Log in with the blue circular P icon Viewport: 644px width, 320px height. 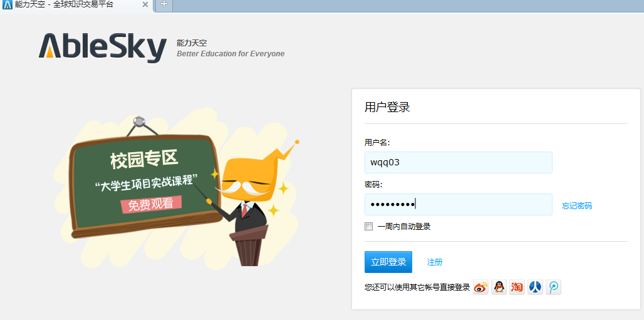click(x=553, y=287)
